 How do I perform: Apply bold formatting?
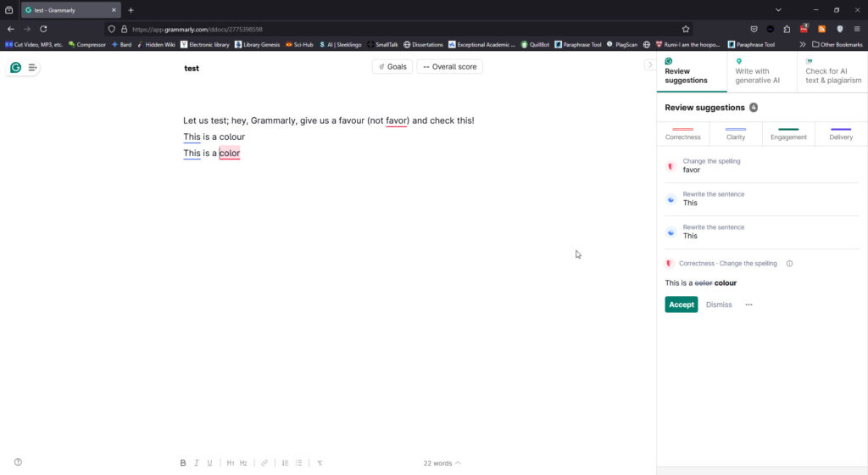183,463
